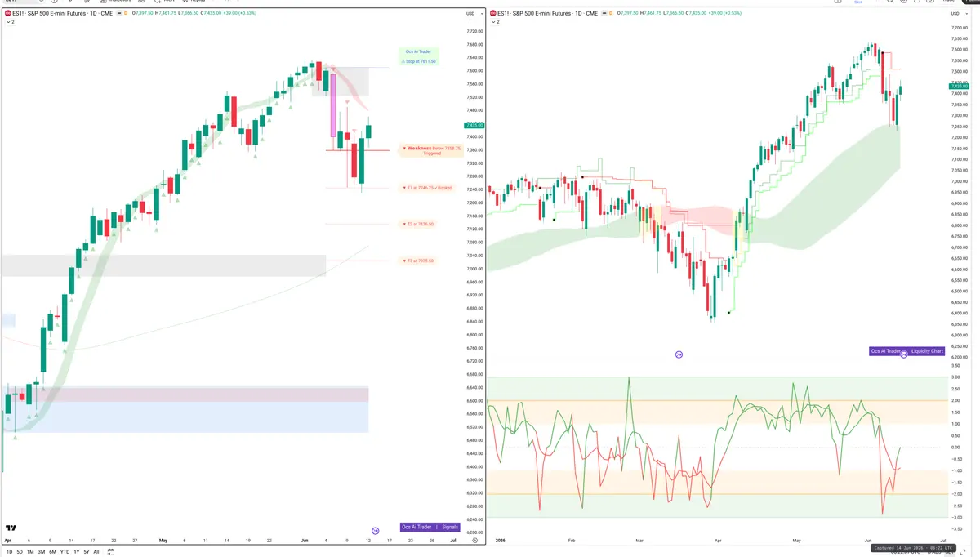
Task: Select the 5Y time range button
Action: [x=86, y=552]
